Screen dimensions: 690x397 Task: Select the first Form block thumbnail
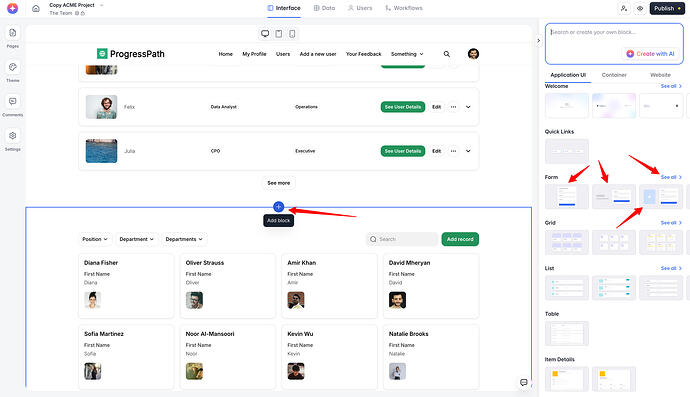567,196
